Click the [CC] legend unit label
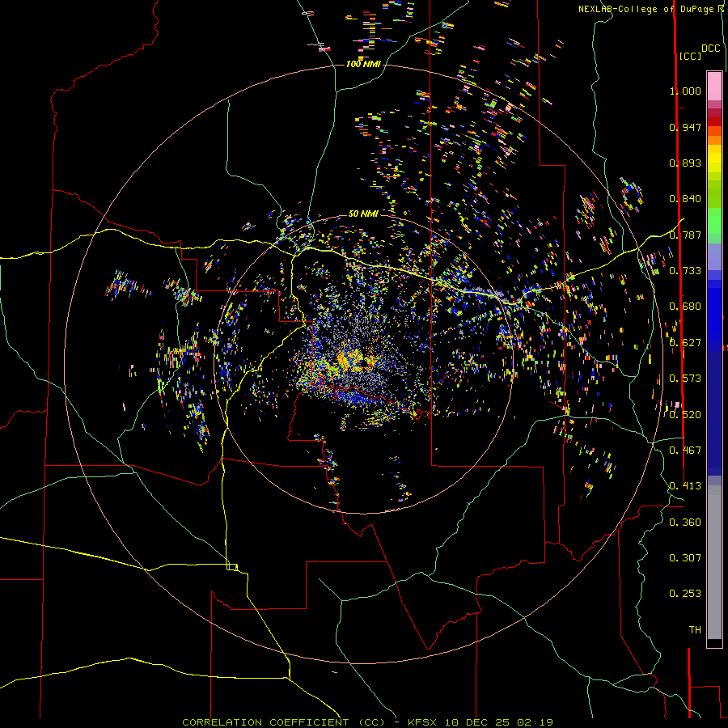 690,56
